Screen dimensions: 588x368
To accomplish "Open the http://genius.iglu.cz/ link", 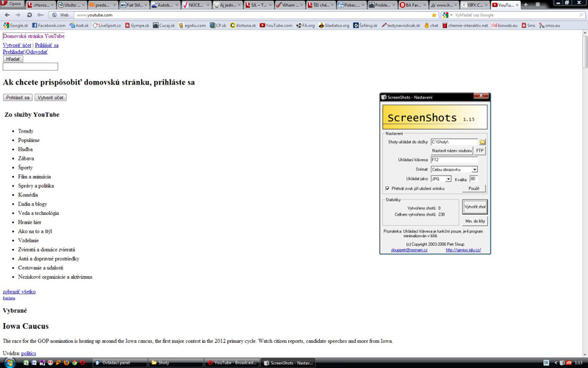I will coord(463,250).
